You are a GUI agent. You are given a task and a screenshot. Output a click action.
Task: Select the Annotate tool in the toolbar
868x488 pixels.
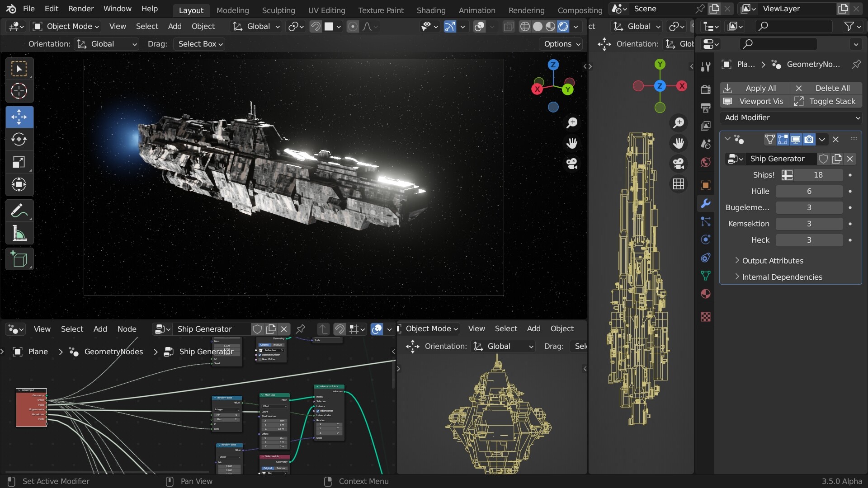(x=19, y=210)
